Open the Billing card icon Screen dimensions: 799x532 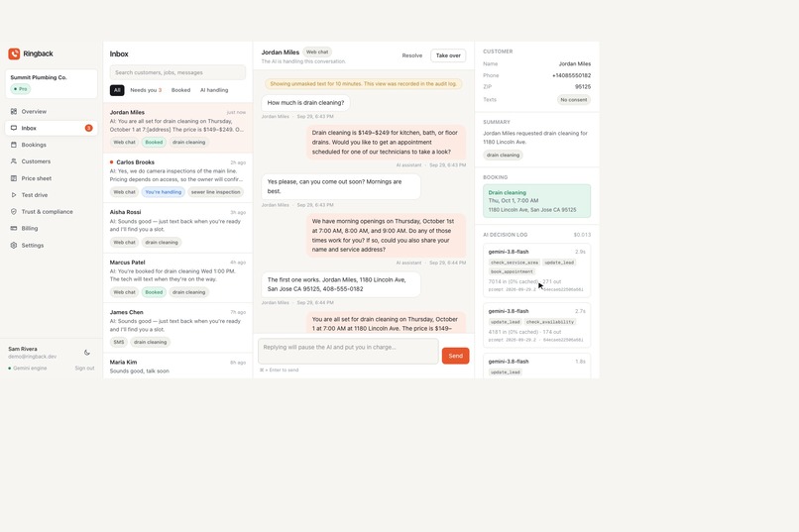click(x=14, y=229)
